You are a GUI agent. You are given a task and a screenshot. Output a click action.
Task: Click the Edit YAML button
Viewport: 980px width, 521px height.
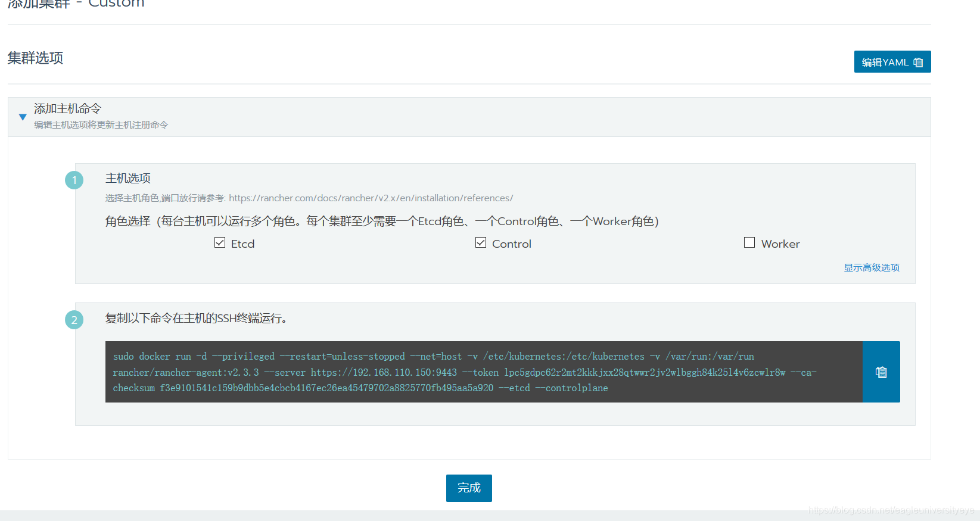point(892,62)
